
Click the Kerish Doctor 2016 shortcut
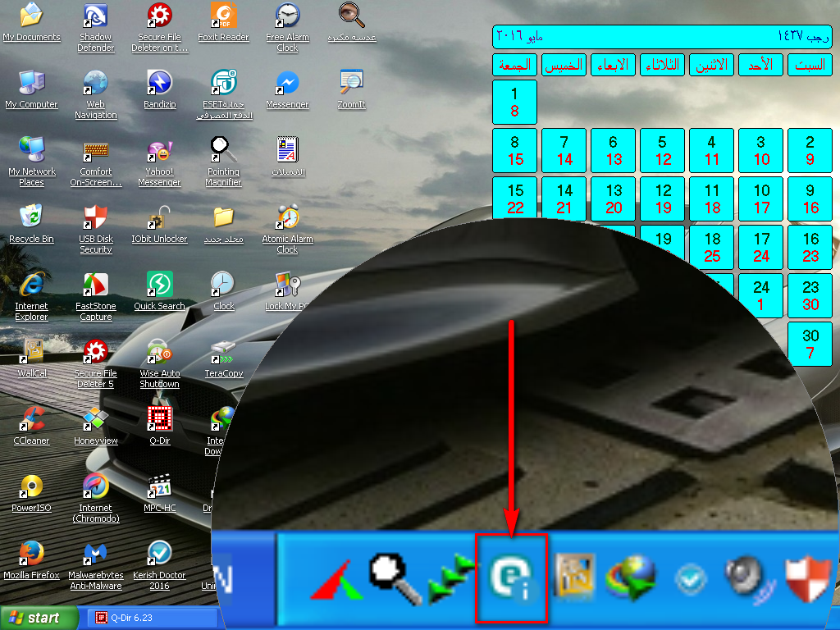(160, 566)
